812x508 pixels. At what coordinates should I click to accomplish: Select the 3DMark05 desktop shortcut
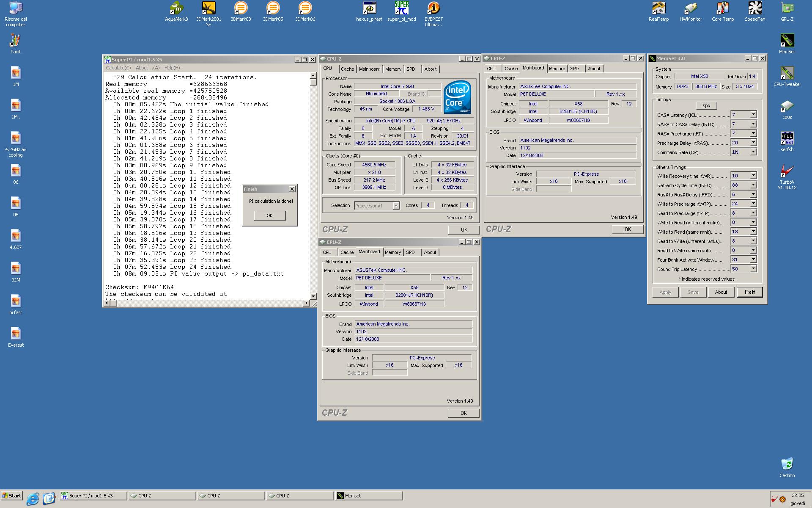[x=273, y=11]
